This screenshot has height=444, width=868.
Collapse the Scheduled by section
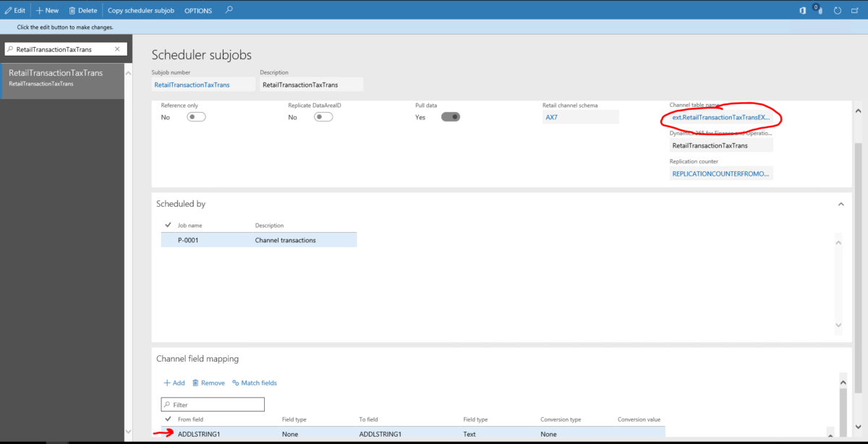841,204
